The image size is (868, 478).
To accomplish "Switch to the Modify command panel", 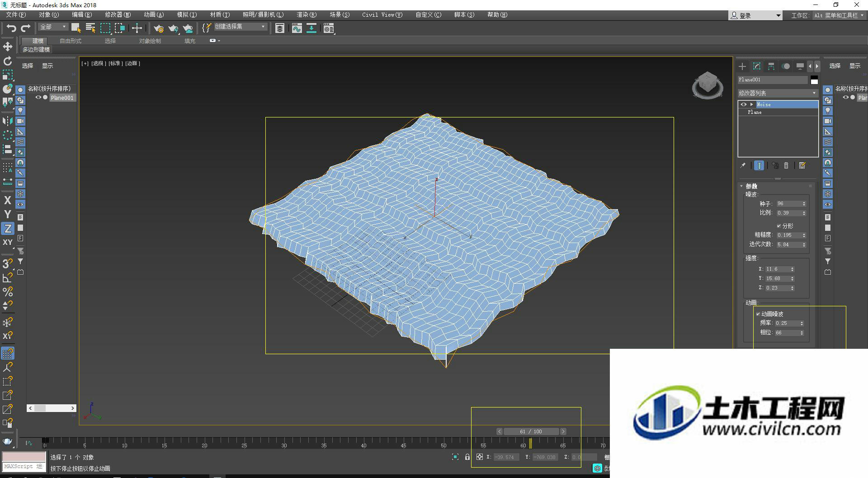I will (757, 66).
